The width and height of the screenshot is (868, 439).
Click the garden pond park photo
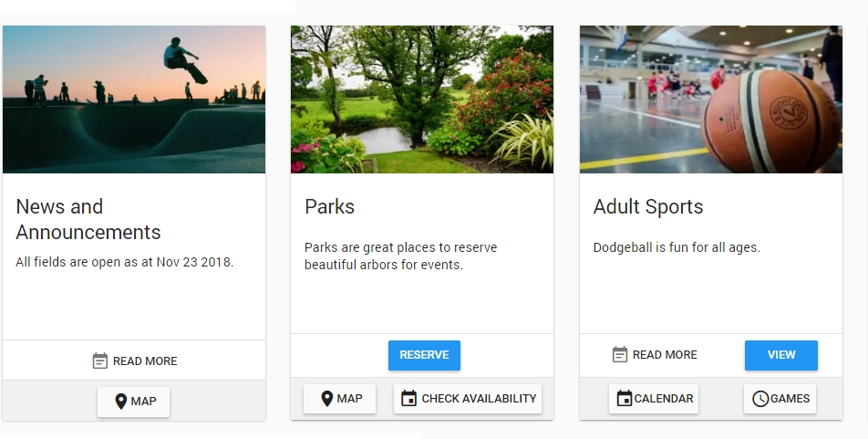422,99
